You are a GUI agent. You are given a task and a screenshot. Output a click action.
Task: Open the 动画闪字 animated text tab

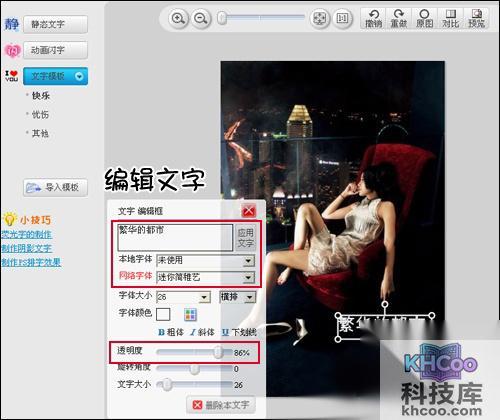(x=56, y=50)
